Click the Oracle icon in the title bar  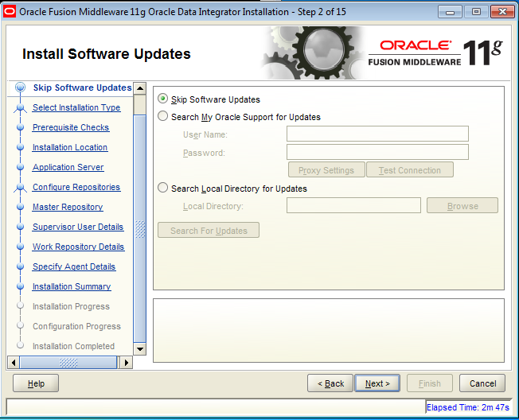point(10,12)
